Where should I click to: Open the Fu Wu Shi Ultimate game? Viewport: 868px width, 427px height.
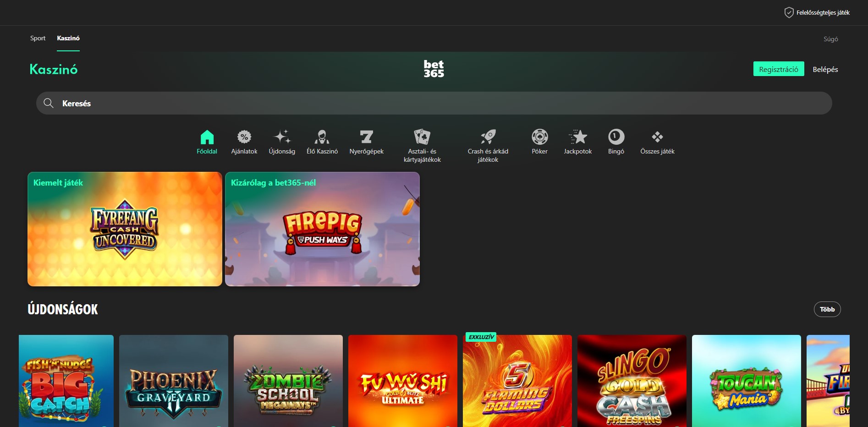tap(403, 381)
